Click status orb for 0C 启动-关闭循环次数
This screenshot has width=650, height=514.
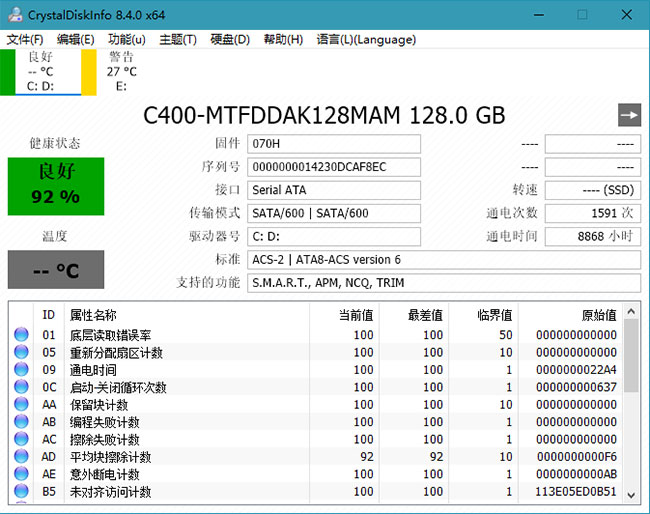point(21,386)
